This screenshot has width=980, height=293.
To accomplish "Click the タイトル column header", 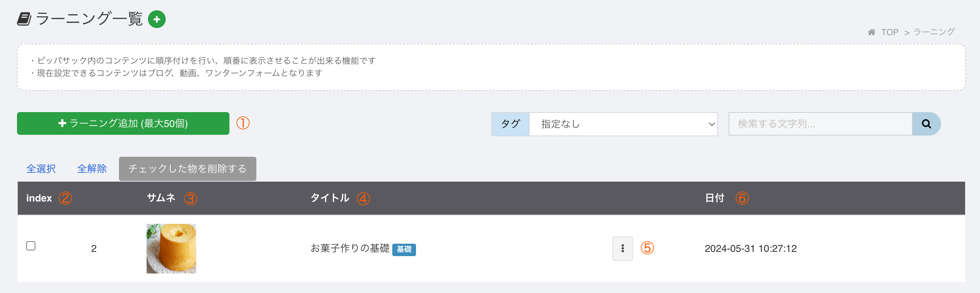I will (330, 198).
